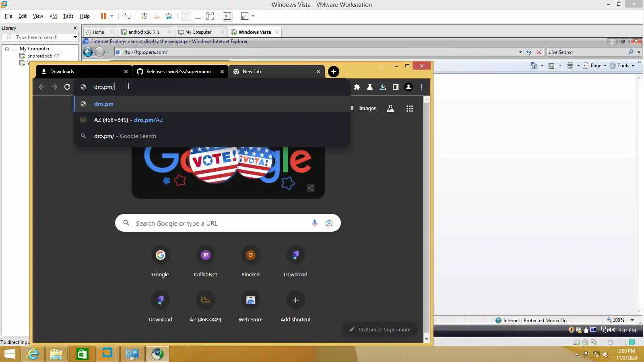The width and height of the screenshot is (644, 362).
Task: Stop loading in Internet Explorer
Action: click(539, 52)
